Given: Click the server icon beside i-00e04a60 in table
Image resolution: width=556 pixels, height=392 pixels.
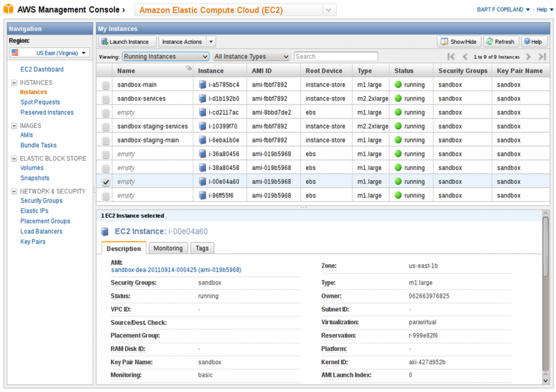Looking at the screenshot, I should click(202, 181).
